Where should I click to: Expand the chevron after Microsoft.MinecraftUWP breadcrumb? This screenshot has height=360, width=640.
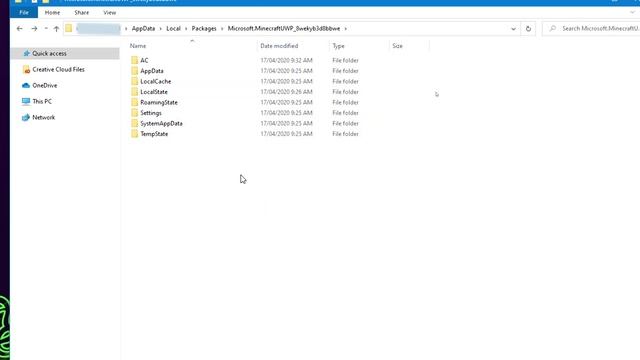pyautogui.click(x=345, y=29)
